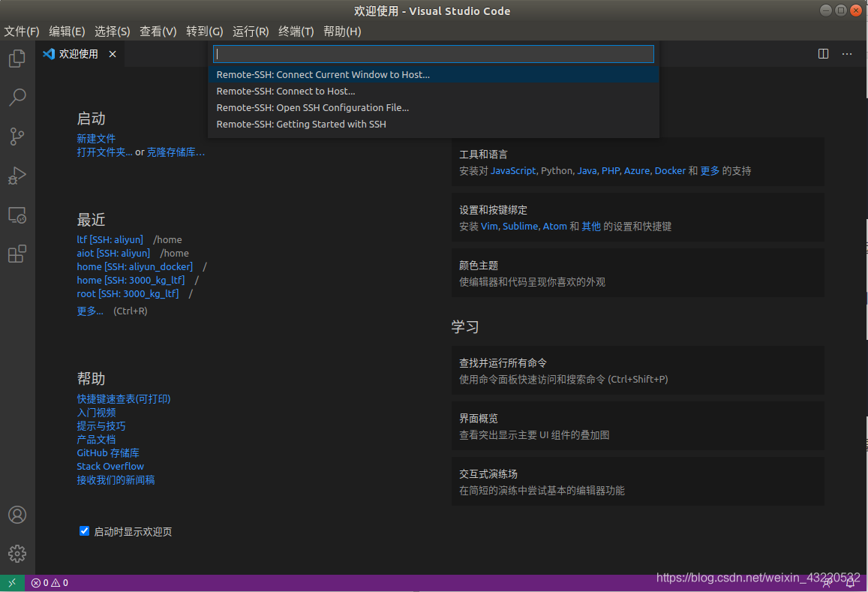
Task: Click the 更多... recent link
Action: tap(90, 311)
